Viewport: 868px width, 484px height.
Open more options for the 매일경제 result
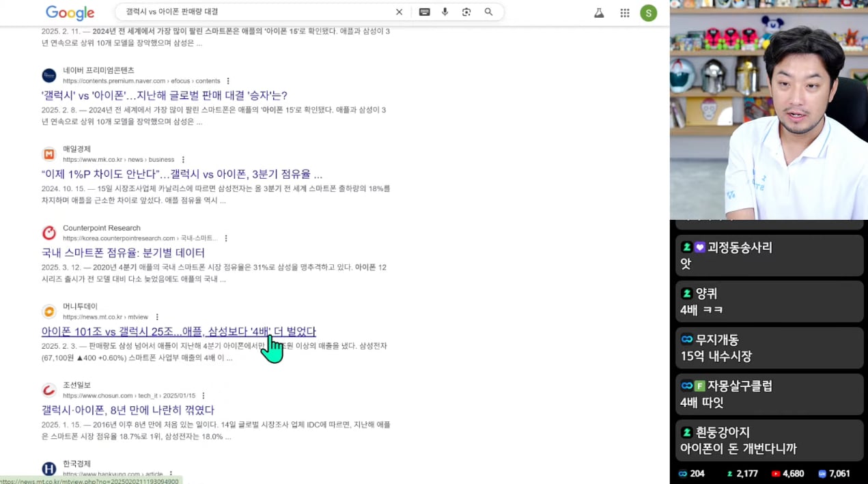point(182,160)
